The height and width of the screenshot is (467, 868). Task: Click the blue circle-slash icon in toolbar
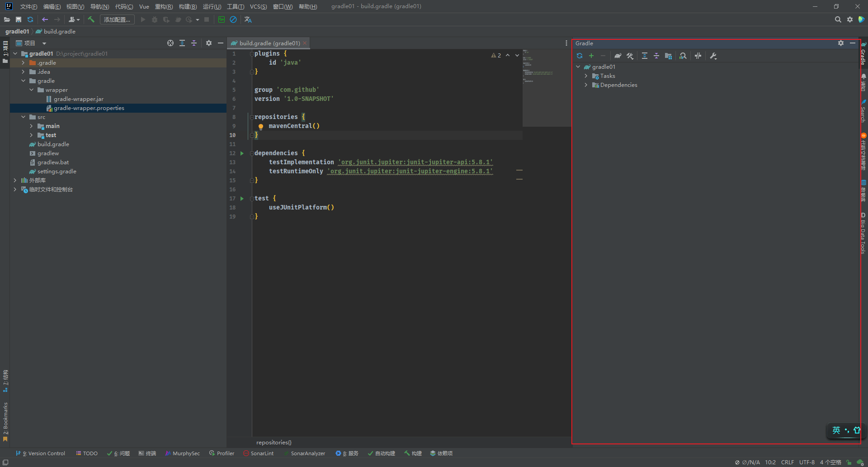[233, 19]
